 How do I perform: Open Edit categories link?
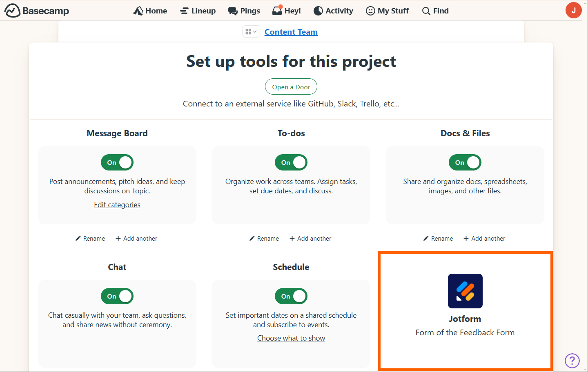coord(117,205)
